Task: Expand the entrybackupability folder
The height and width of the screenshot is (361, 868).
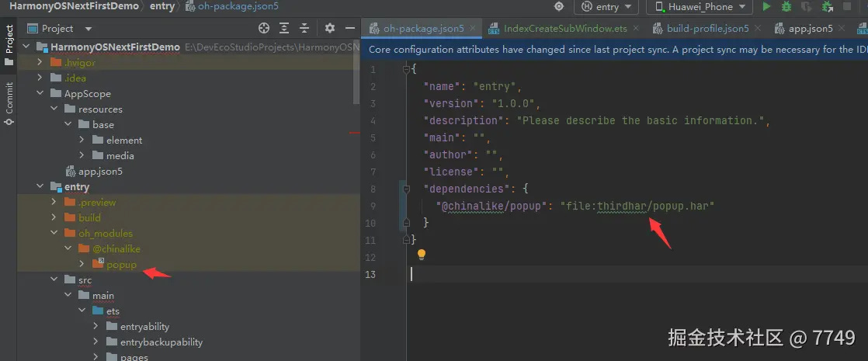Action: (95, 342)
